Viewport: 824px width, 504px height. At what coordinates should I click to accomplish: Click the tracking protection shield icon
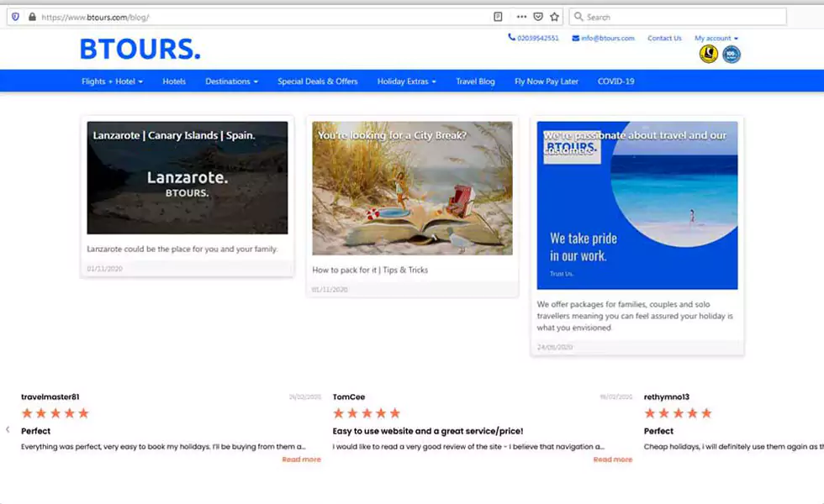click(x=15, y=17)
